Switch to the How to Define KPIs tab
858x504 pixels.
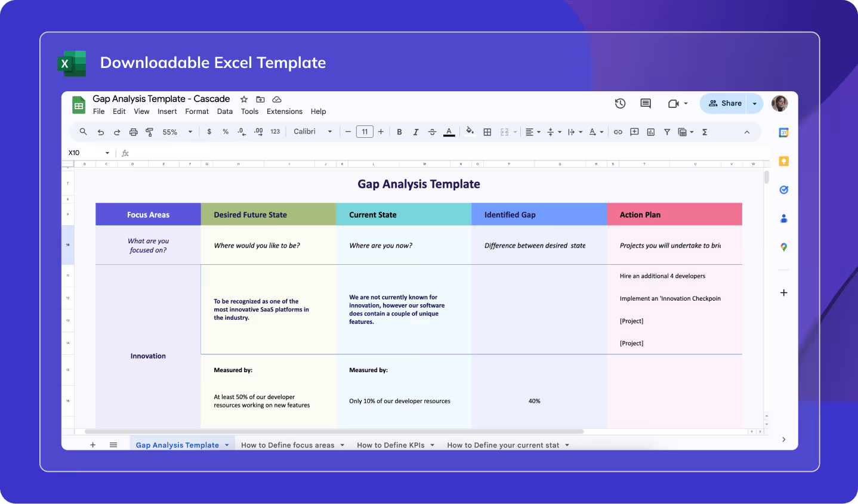(x=391, y=445)
